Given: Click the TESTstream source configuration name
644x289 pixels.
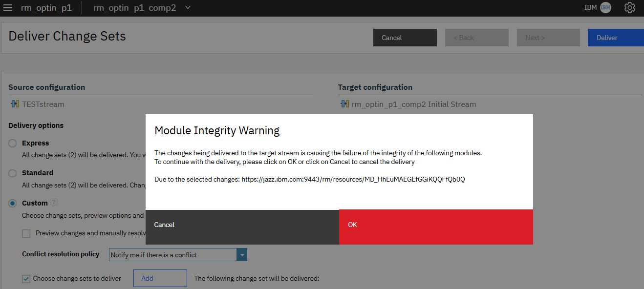Looking at the screenshot, I should click(43, 104).
